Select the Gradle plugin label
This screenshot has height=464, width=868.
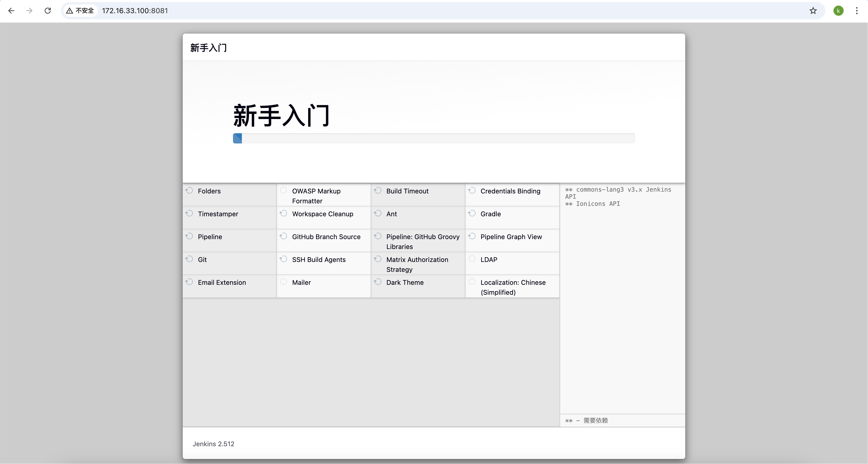coord(491,214)
